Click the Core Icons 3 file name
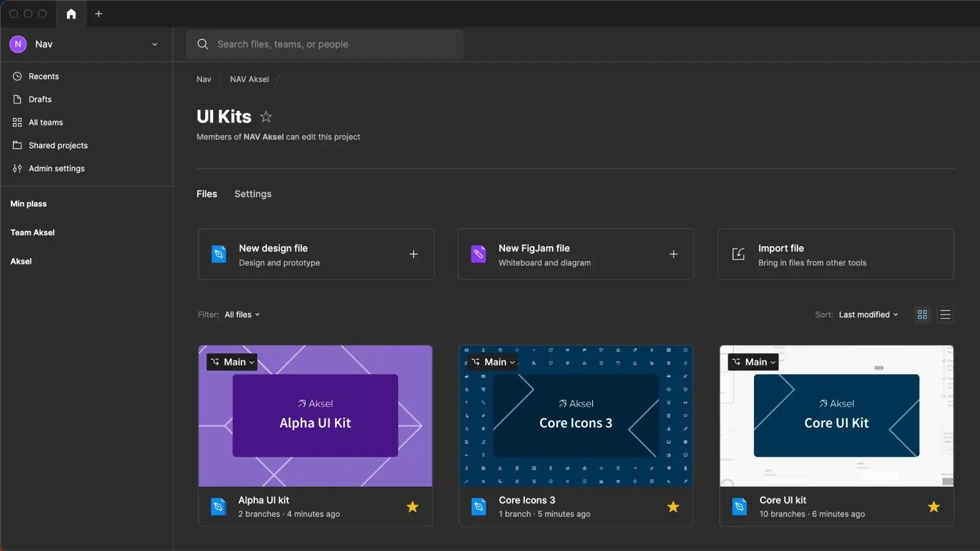The height and width of the screenshot is (551, 980). 527,500
